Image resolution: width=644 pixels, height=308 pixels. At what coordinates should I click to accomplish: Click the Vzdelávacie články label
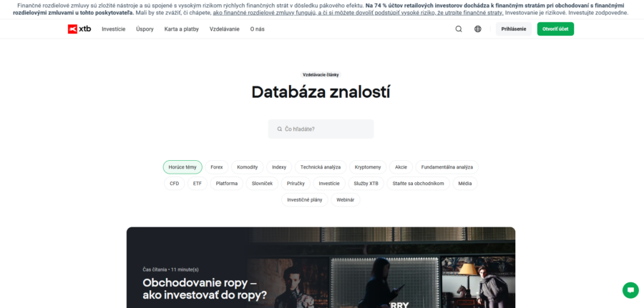[x=321, y=74]
